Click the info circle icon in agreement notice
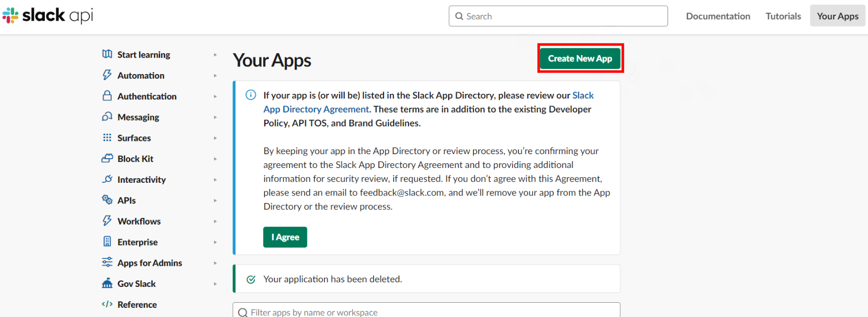Viewport: 868px width, 317px height. coord(251,95)
